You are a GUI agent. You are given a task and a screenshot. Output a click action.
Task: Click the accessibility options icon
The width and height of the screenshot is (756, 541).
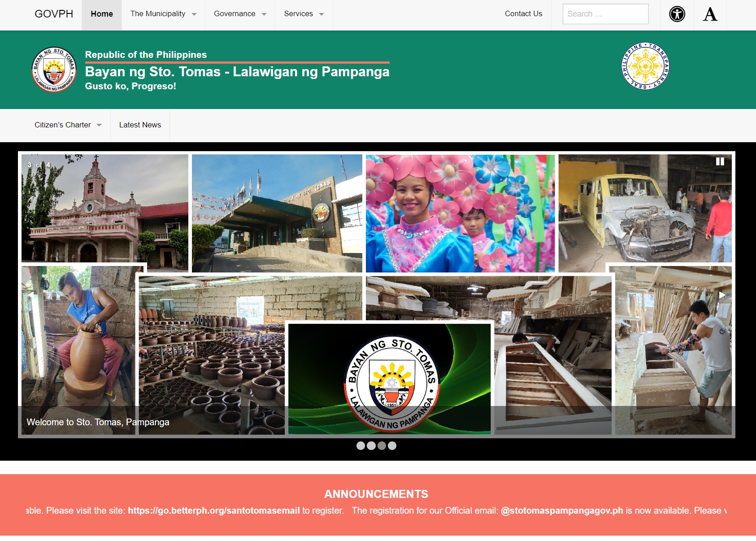coord(677,14)
